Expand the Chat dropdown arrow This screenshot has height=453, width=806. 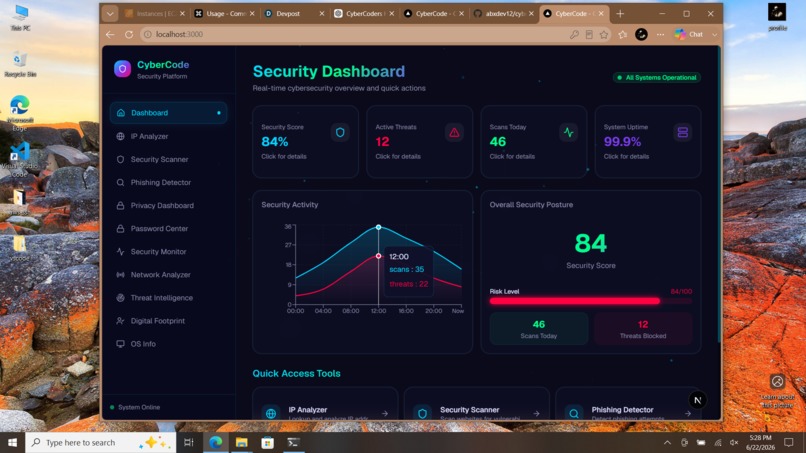pos(715,34)
